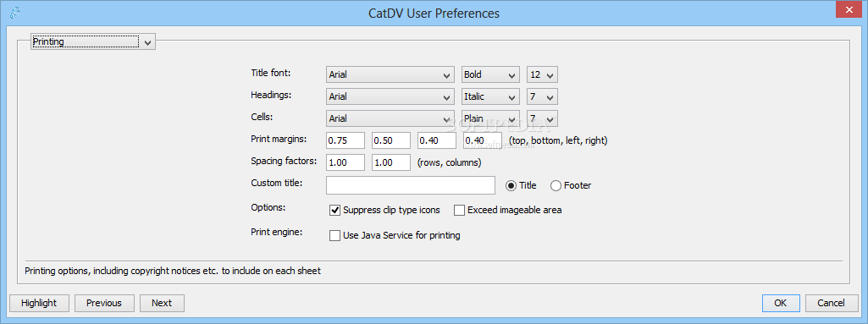
Task: Open the Headings Italic style dropdown
Action: coord(490,96)
